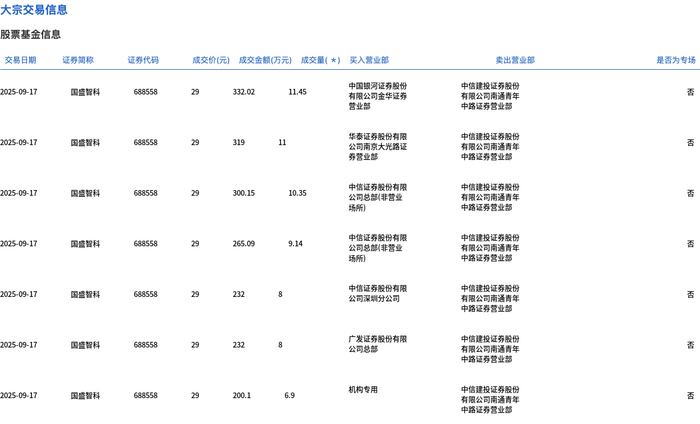Select the 300.15 transaction amount cell
Screen dimensions: 700x424
click(244, 193)
